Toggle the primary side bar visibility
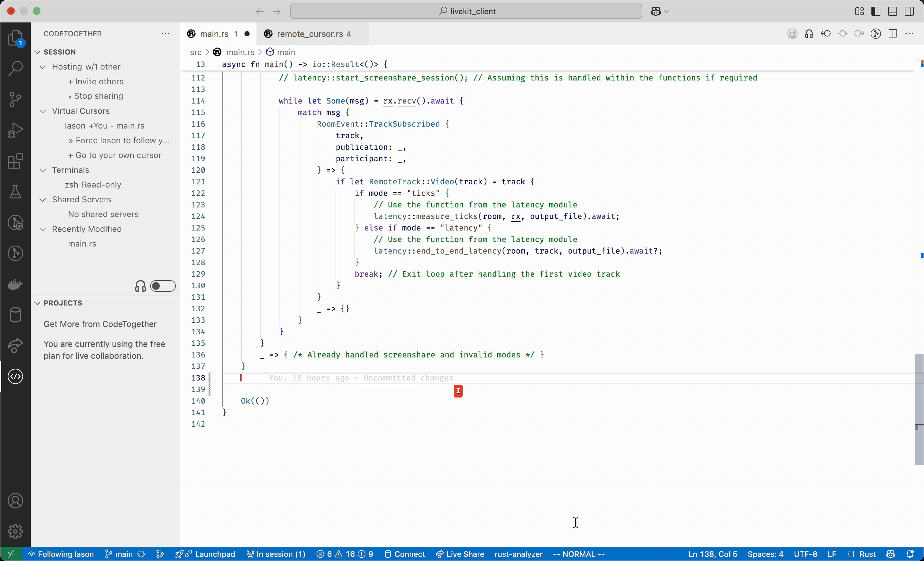924x561 pixels. pyautogui.click(x=876, y=11)
